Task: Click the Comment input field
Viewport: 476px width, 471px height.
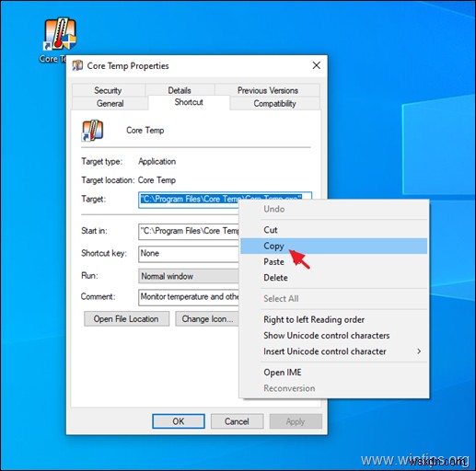Action: tap(189, 297)
